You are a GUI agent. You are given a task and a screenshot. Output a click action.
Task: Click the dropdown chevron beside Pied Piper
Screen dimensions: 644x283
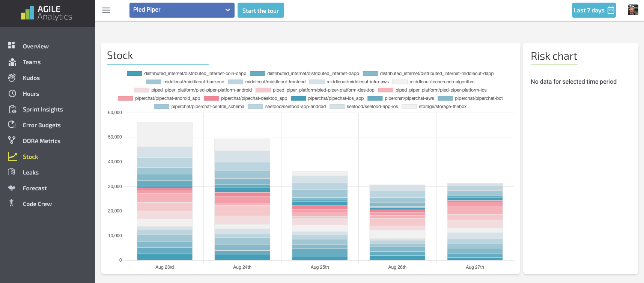coord(227,10)
